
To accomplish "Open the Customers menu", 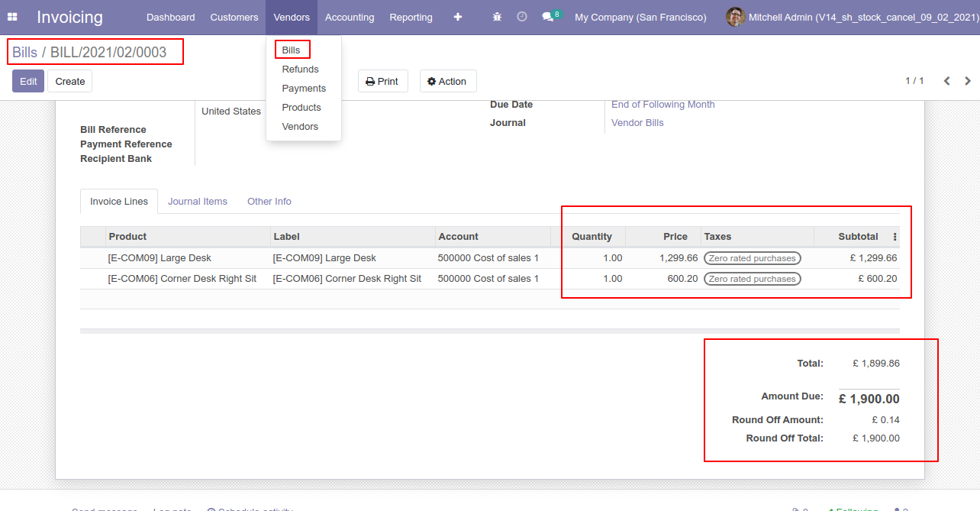I will [234, 17].
